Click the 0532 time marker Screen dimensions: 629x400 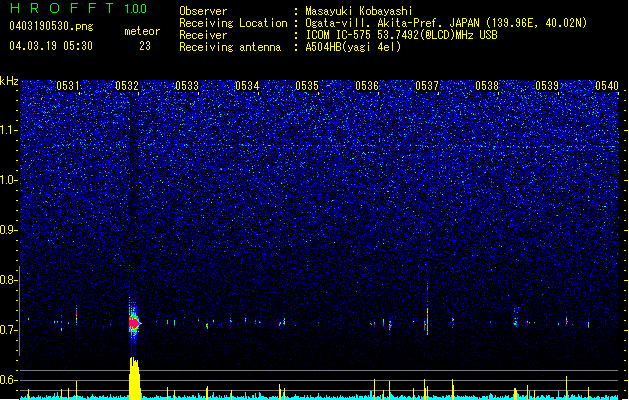127,86
